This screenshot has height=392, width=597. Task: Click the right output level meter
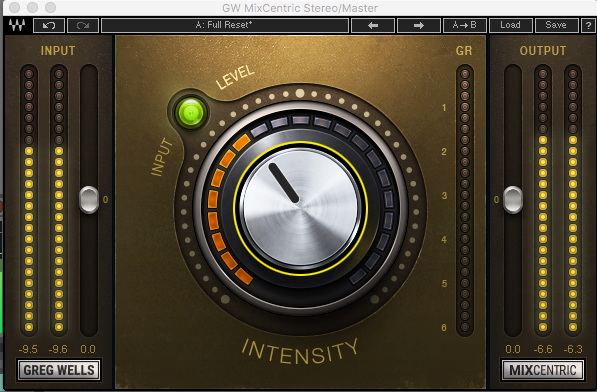pyautogui.click(x=573, y=200)
